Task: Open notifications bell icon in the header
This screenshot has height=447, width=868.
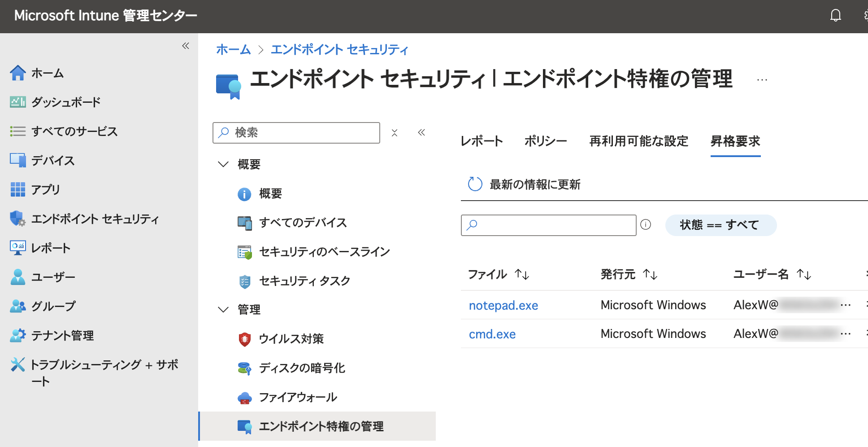Action: pyautogui.click(x=836, y=16)
